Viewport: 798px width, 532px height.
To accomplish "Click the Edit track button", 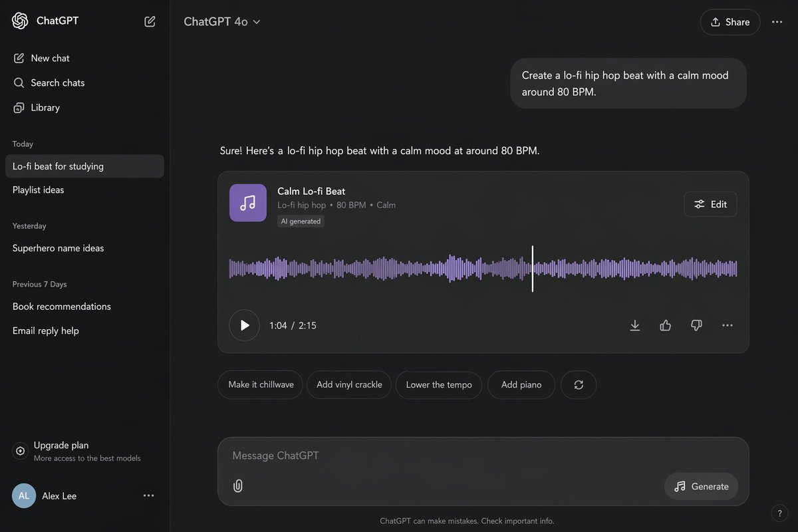I will (x=710, y=204).
